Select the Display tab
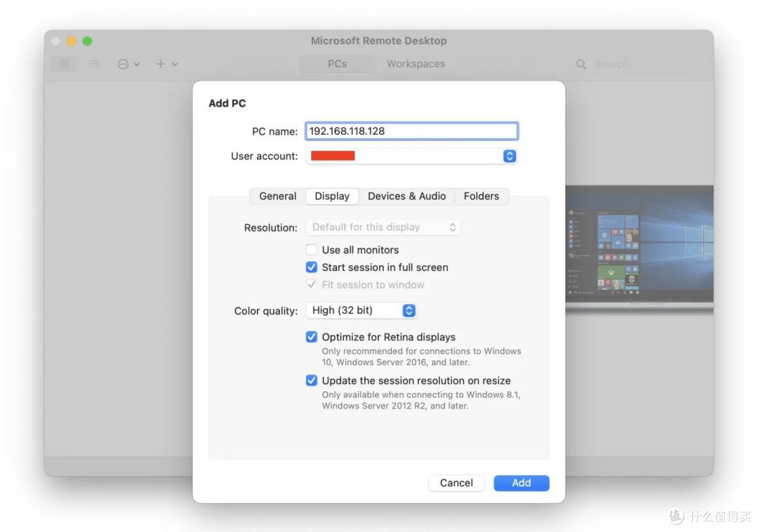Screen dimensions: 758x532 (331, 197)
